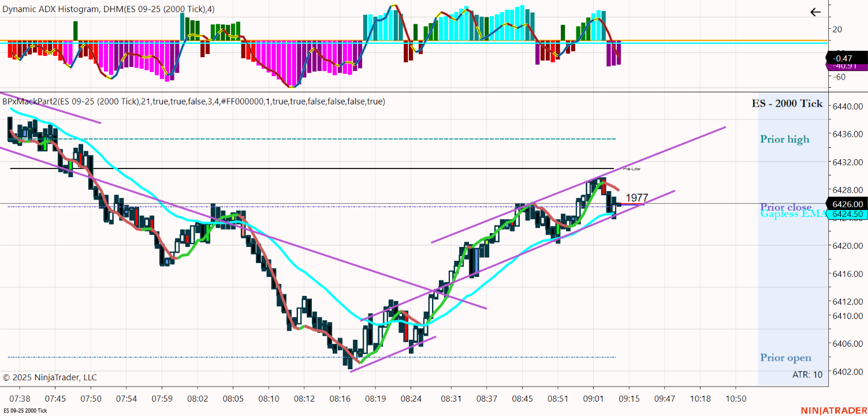Viewport: 868px width, 416px height.
Task: Click the 'ATR: 10' readout
Action: (807, 374)
